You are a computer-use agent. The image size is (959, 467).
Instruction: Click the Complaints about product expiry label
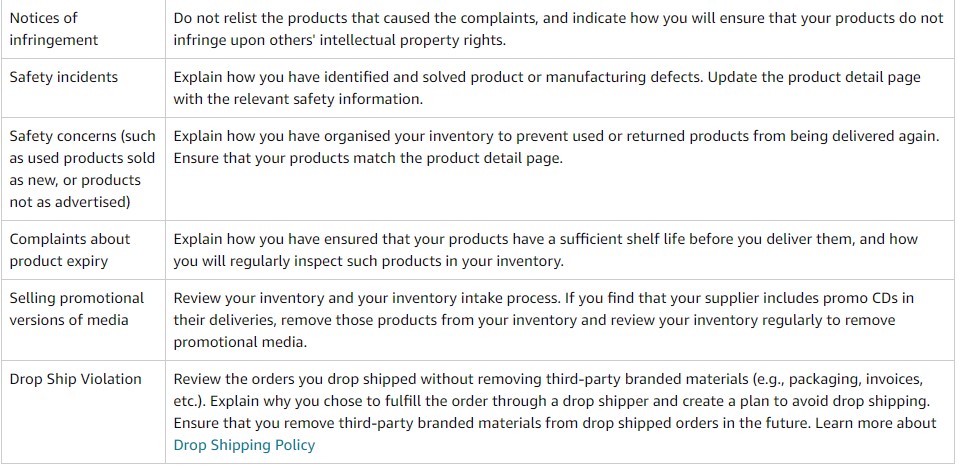click(70, 250)
